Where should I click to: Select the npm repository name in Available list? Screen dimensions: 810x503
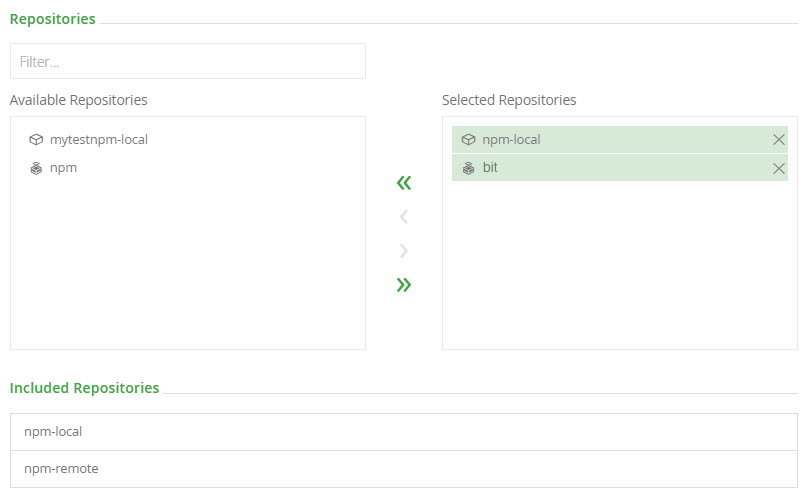(63, 168)
